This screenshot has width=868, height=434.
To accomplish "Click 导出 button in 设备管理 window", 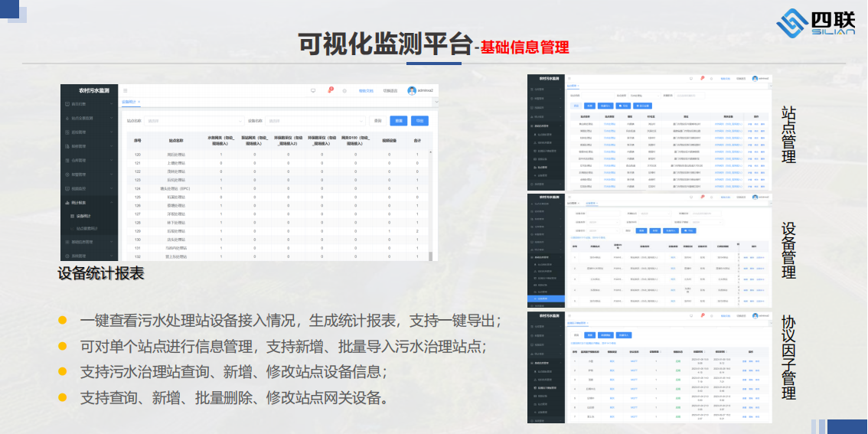I will pyautogui.click(x=689, y=231).
